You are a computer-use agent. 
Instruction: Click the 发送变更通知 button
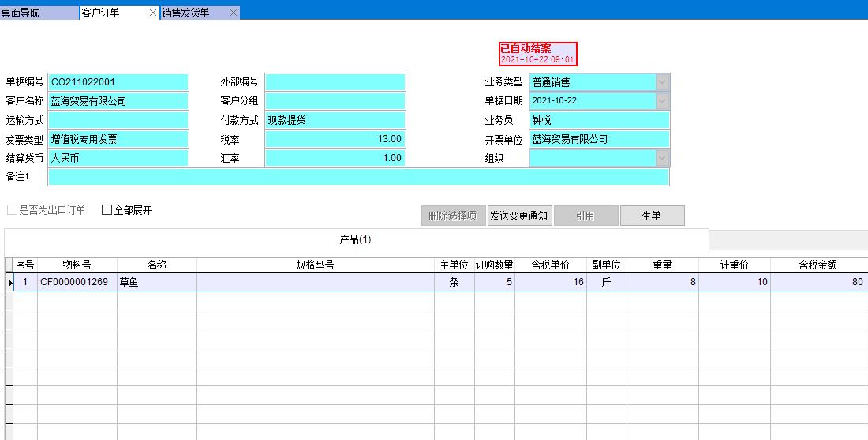click(x=518, y=216)
